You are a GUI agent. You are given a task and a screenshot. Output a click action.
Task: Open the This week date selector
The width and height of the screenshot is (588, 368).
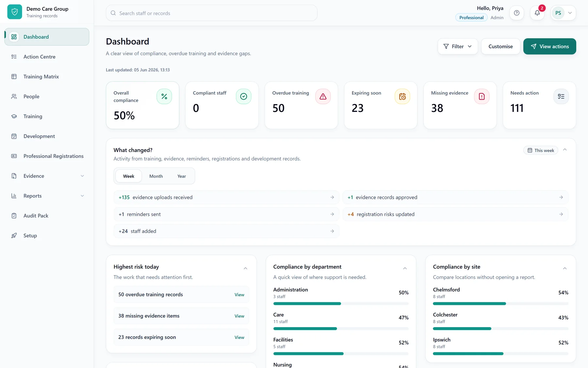(541, 150)
